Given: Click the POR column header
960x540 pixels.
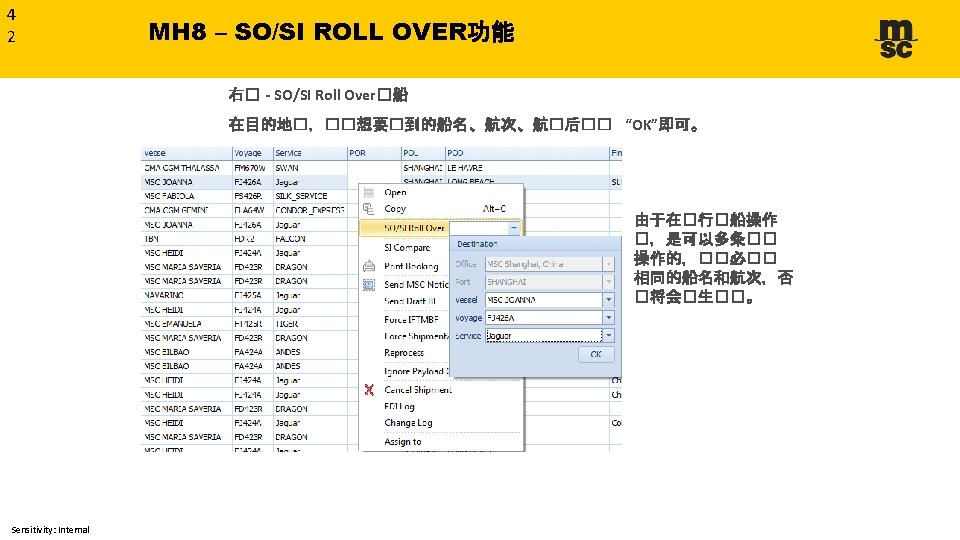Looking at the screenshot, I should [x=374, y=153].
